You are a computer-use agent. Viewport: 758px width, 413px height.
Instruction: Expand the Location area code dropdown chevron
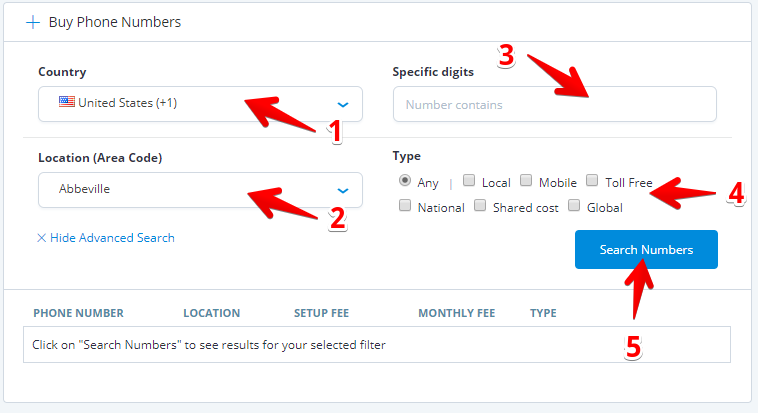[x=343, y=190]
